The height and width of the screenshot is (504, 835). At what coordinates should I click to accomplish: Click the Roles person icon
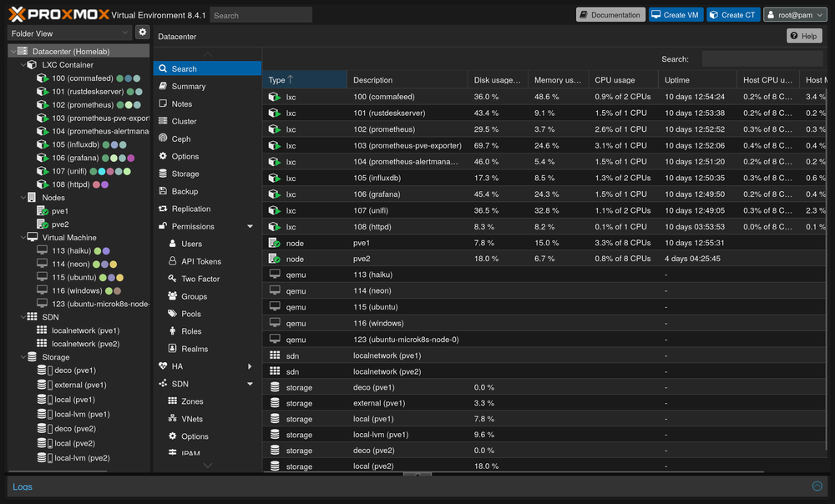173,331
